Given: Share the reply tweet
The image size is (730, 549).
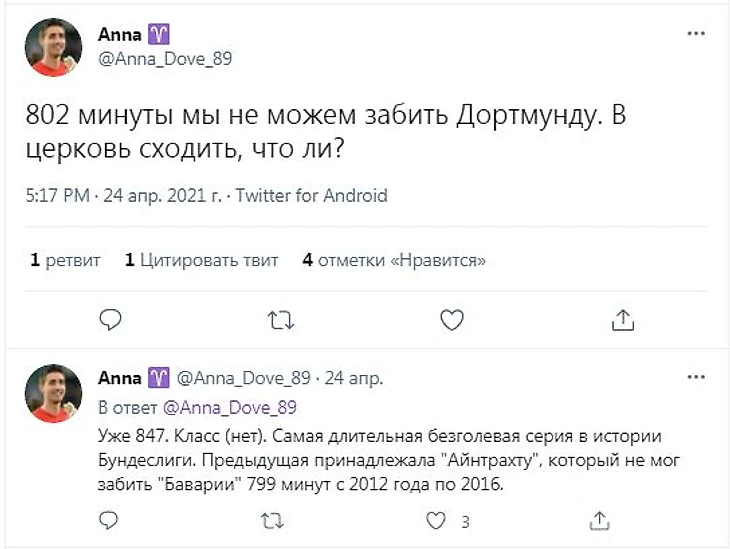Looking at the screenshot, I should pos(600,520).
